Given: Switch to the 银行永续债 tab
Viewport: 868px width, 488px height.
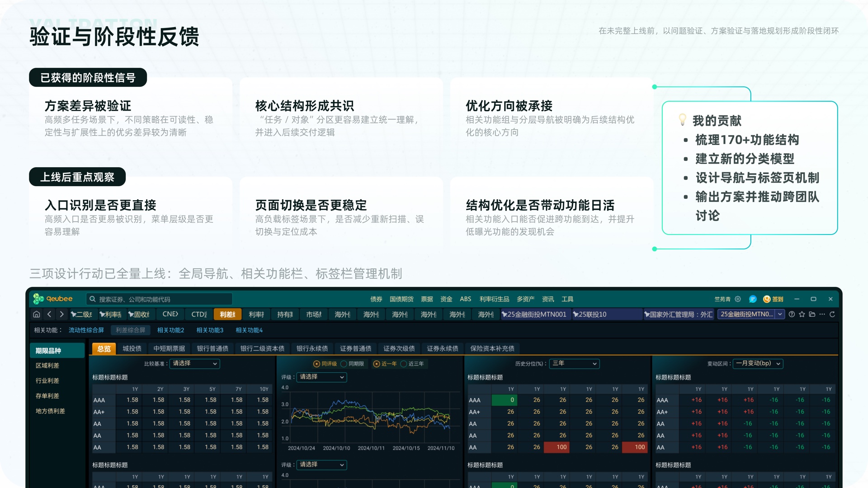Looking at the screenshot, I should click(312, 348).
